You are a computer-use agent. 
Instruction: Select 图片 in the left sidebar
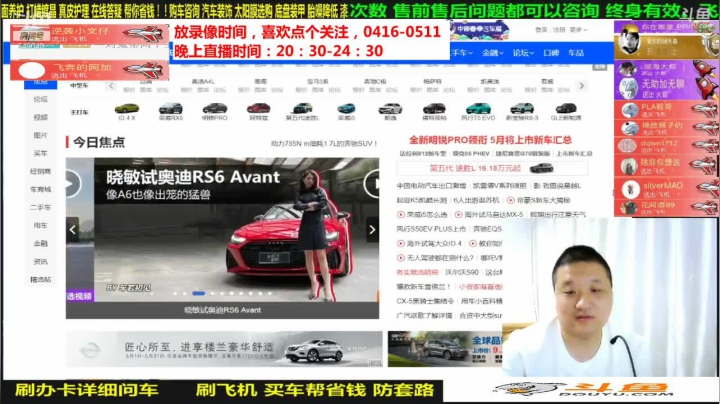click(x=40, y=135)
